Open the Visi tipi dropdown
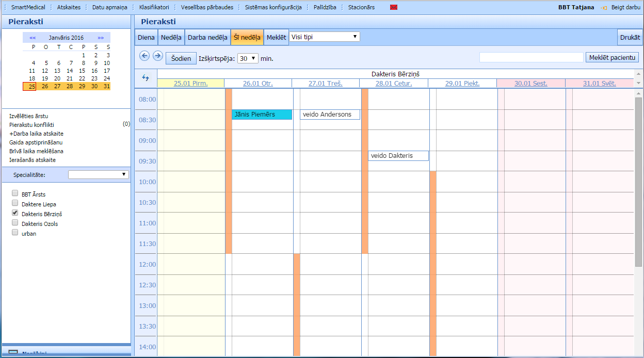Screen dimensions: 644x358 click(x=324, y=37)
